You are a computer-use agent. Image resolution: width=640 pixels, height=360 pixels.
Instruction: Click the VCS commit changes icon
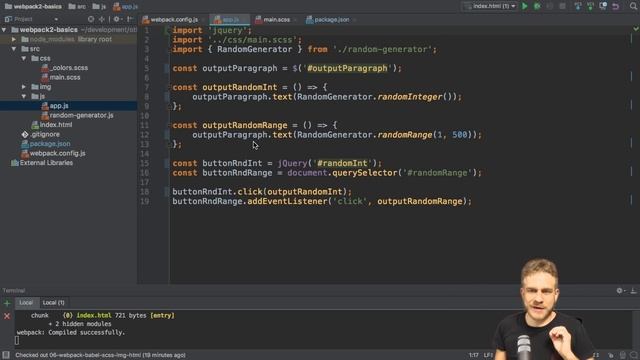(x=590, y=6)
